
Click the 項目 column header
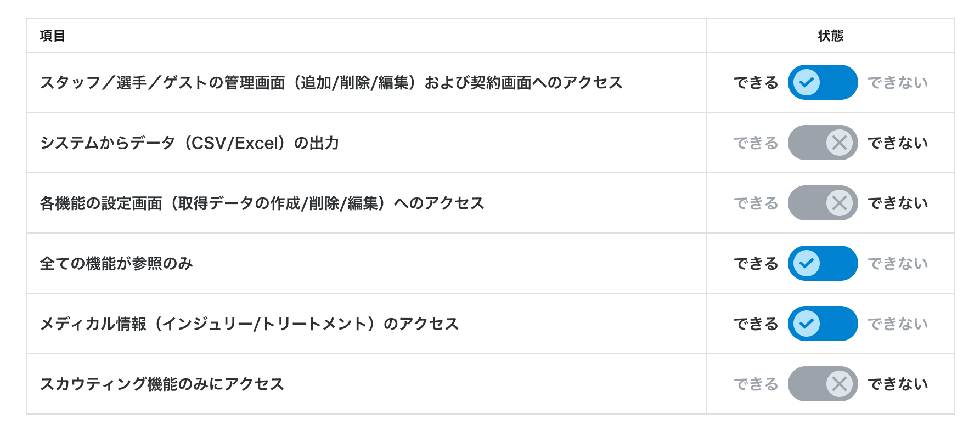coord(53,36)
